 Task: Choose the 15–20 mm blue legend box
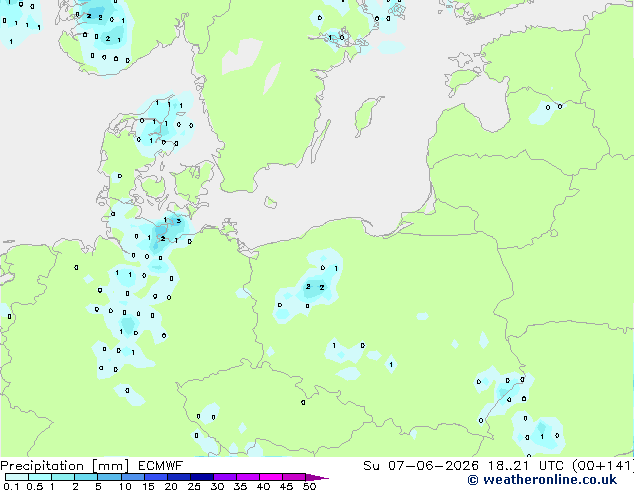[x=155, y=477]
